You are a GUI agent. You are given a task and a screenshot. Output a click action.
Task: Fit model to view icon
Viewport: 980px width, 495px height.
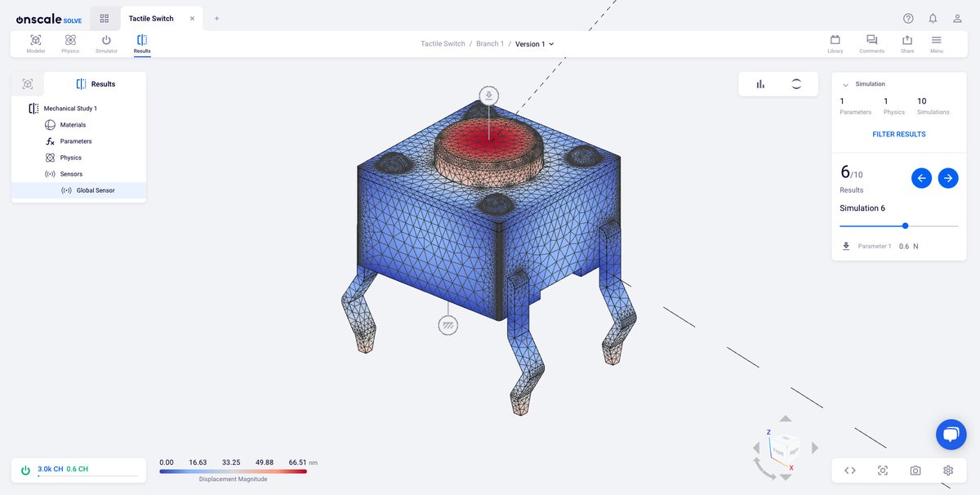pyautogui.click(x=883, y=470)
